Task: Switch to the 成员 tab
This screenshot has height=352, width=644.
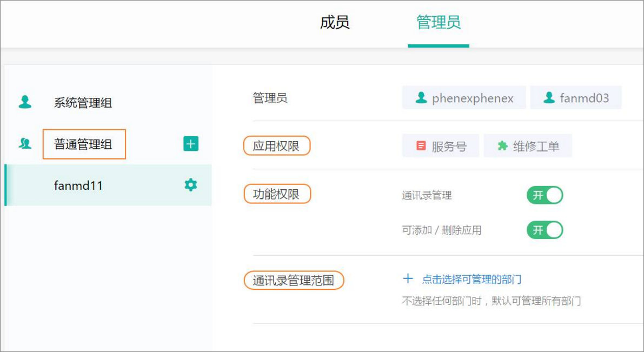Action: tap(335, 23)
